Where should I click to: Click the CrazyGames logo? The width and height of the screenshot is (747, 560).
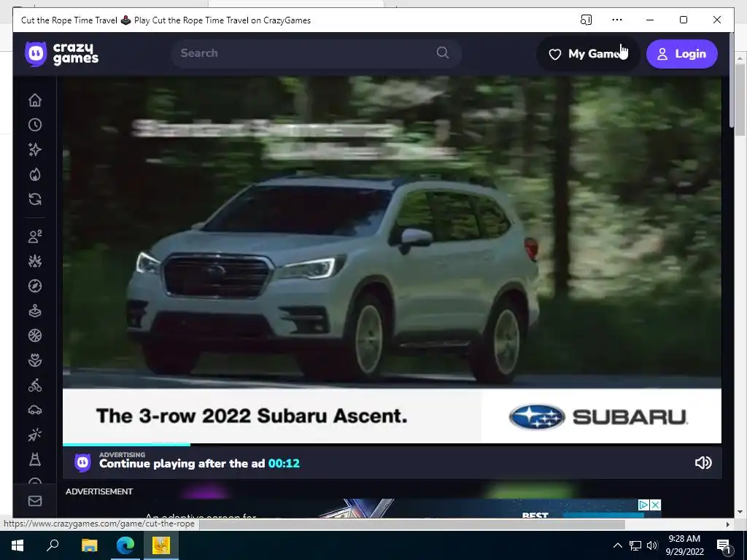coord(61,54)
